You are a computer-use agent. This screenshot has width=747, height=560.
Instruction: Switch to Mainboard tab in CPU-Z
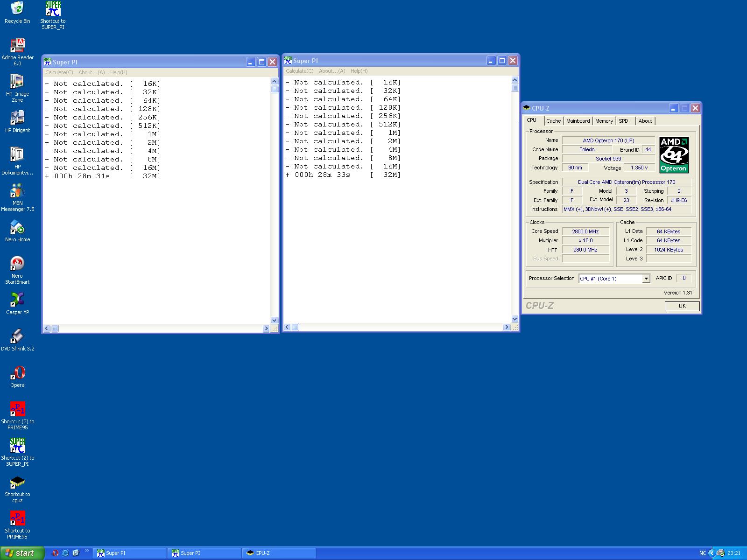(x=578, y=121)
